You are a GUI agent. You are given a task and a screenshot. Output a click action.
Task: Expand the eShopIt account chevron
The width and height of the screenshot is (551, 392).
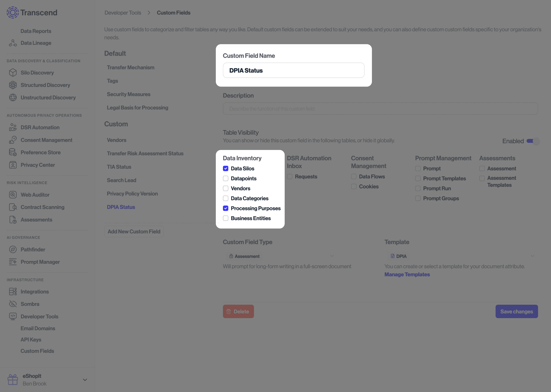point(85,380)
